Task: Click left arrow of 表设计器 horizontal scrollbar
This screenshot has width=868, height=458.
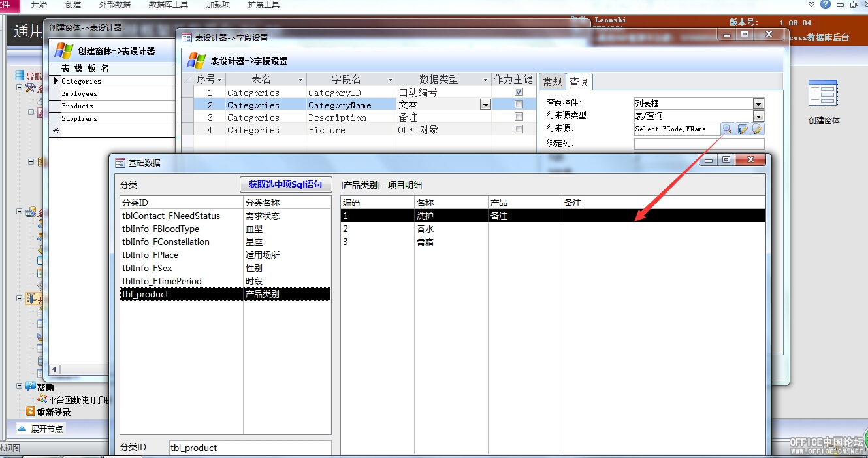Action: click(x=55, y=370)
